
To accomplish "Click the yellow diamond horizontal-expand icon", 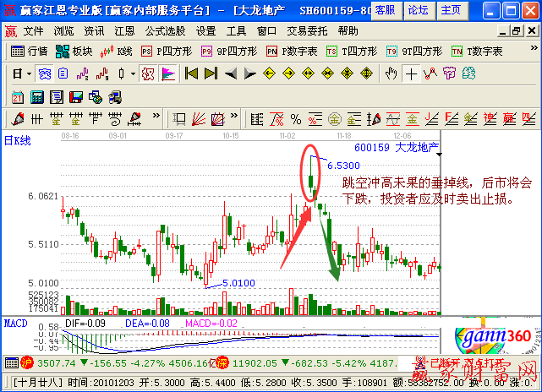I will (308, 73).
